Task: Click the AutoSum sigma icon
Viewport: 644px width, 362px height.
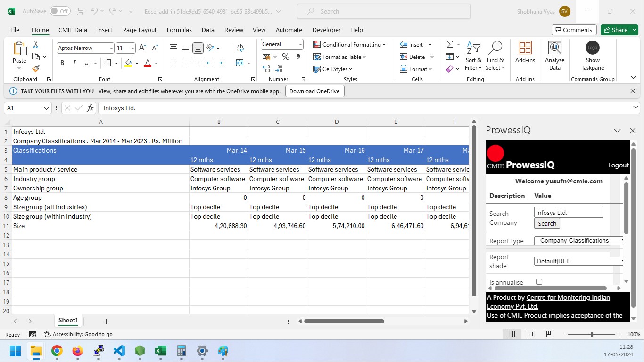Action: 450,44
